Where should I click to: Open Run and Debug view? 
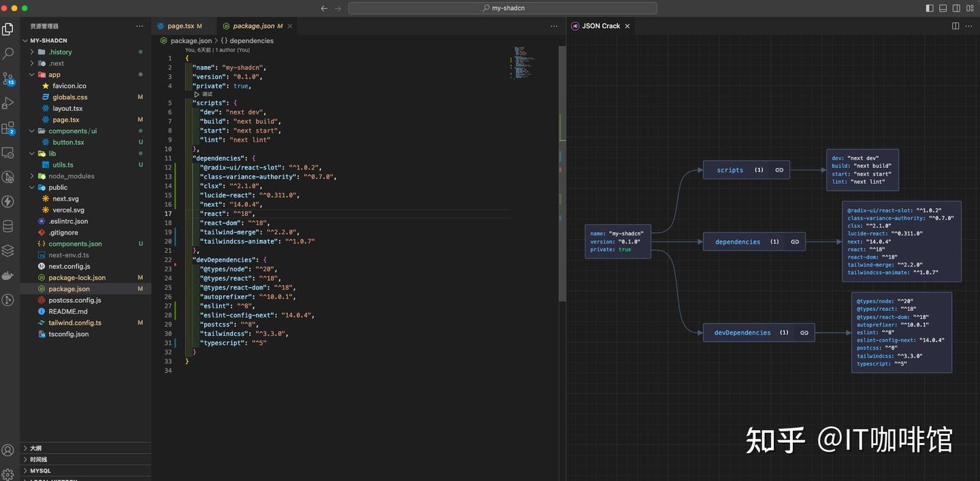coord(8,103)
